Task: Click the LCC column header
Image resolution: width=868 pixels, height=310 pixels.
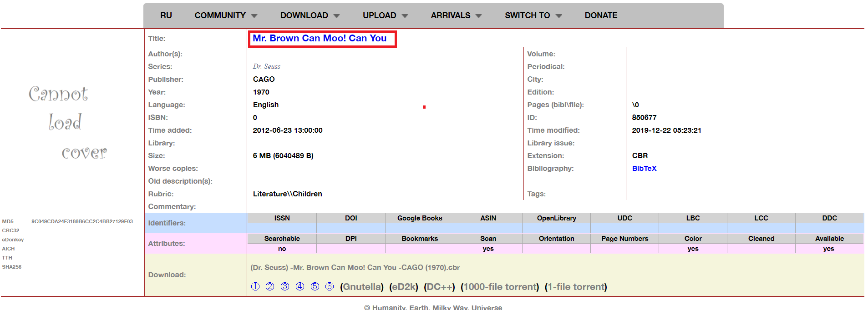Action: pos(761,218)
